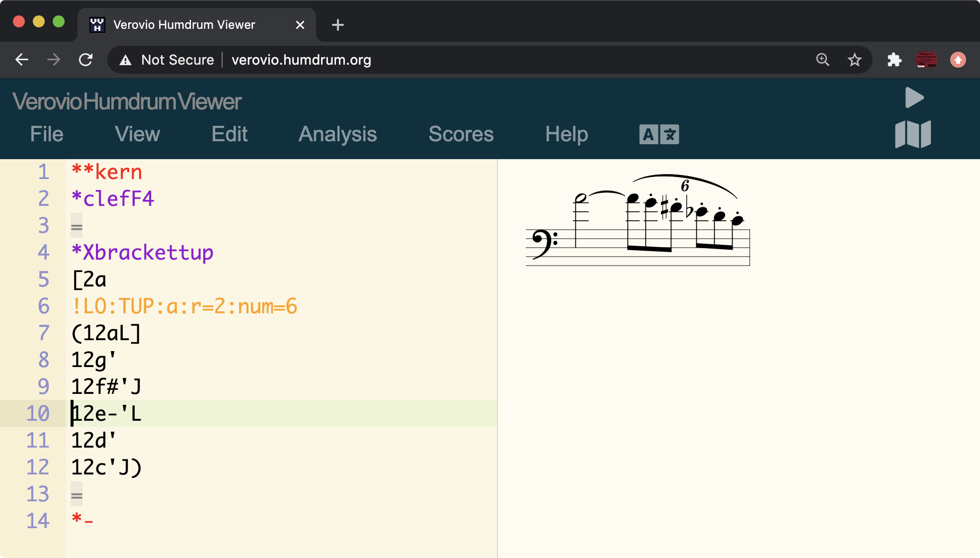Click the Not Secure warning icon
The height and width of the screenshot is (558, 980).
click(125, 60)
